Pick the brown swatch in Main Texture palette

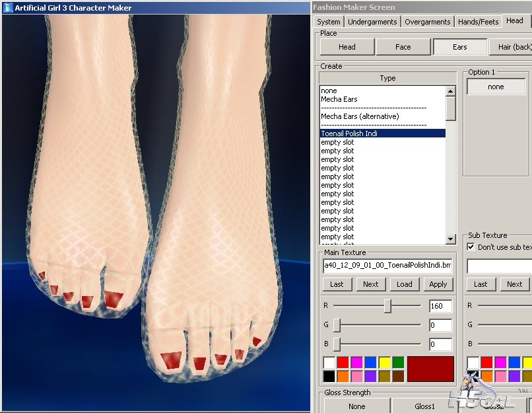(398, 376)
